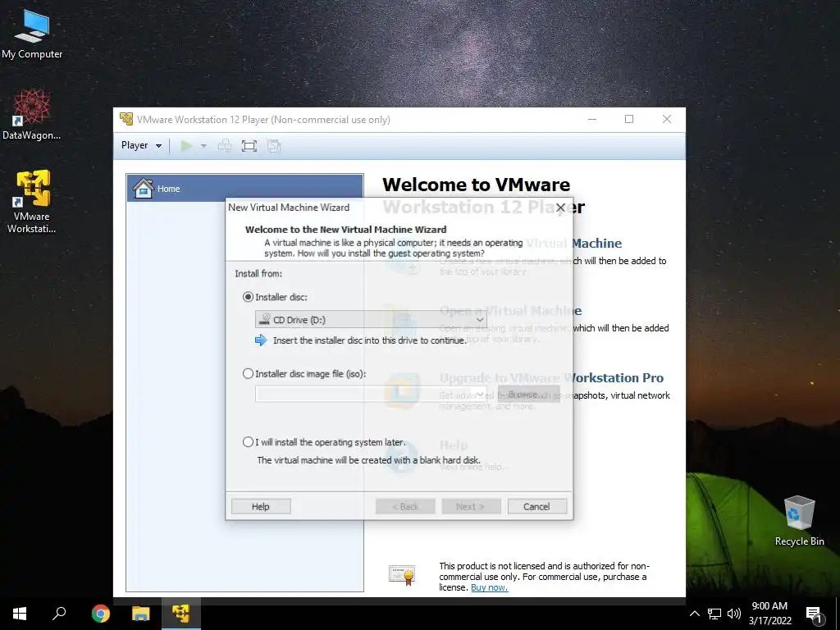Click the Buy now link
The height and width of the screenshot is (630, 840).
(489, 587)
